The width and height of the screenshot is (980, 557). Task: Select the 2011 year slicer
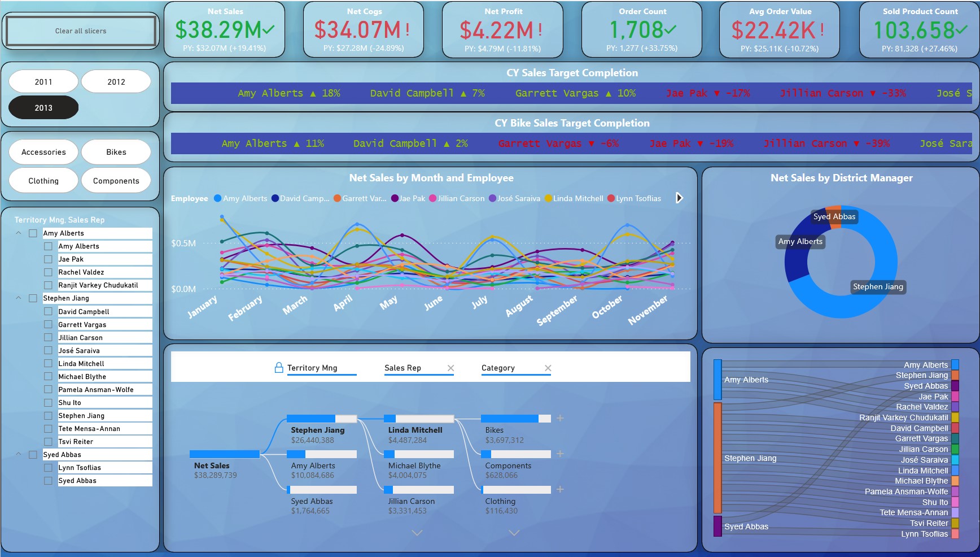(x=43, y=81)
